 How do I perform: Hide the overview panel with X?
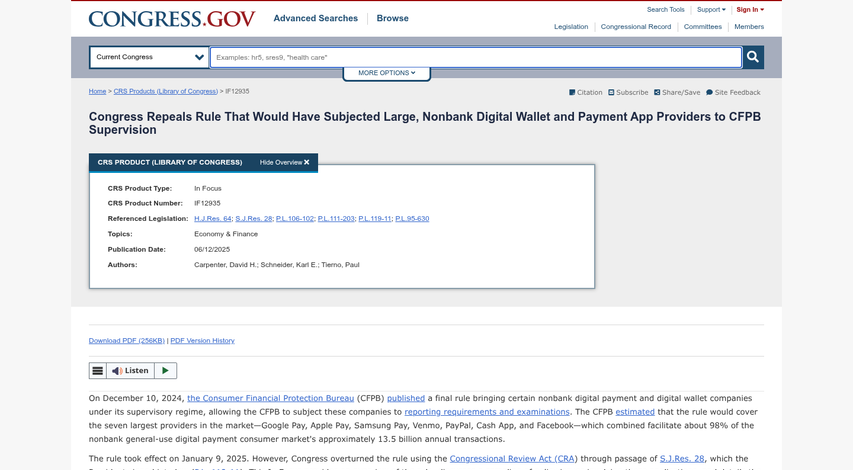[285, 162]
